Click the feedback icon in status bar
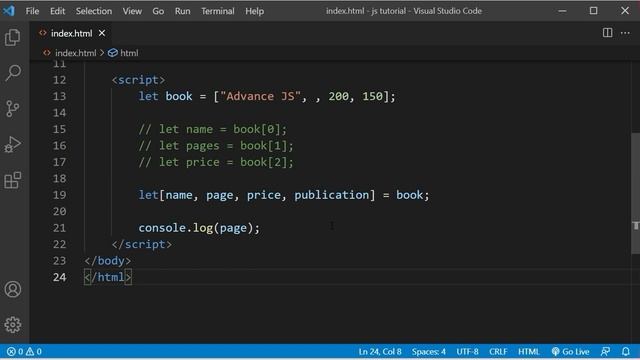 [605, 351]
